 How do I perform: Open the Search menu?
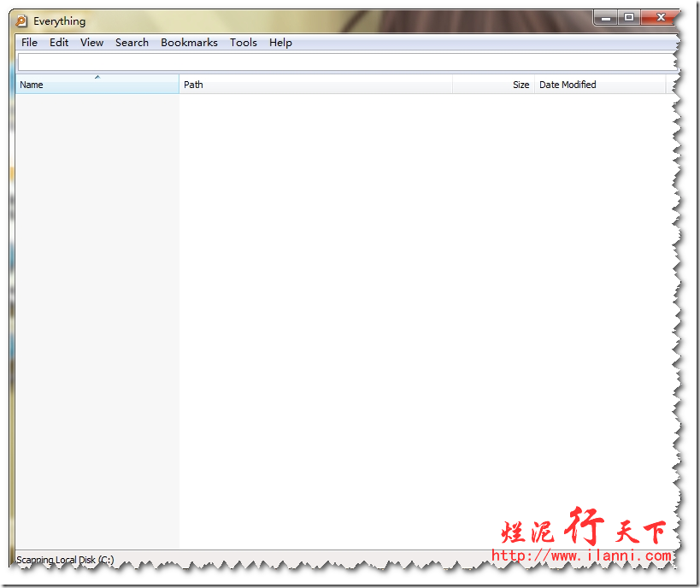click(x=132, y=43)
